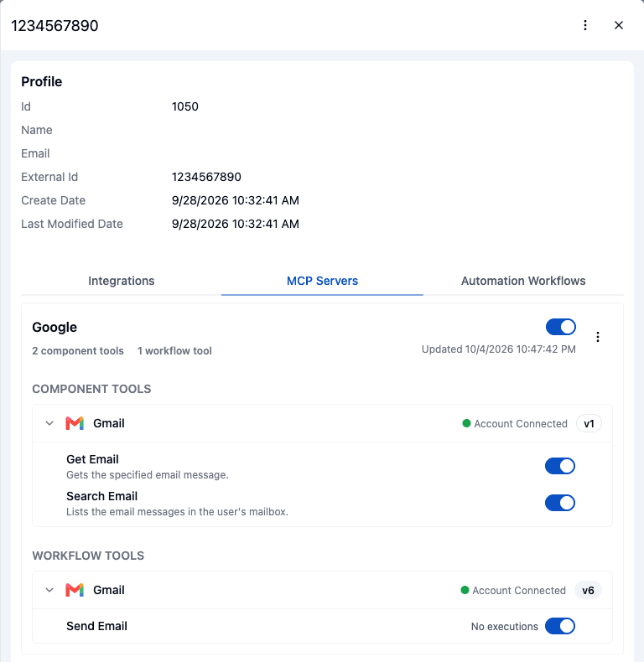The height and width of the screenshot is (662, 644).
Task: Click "Gets the specified email message." description
Action: click(148, 475)
